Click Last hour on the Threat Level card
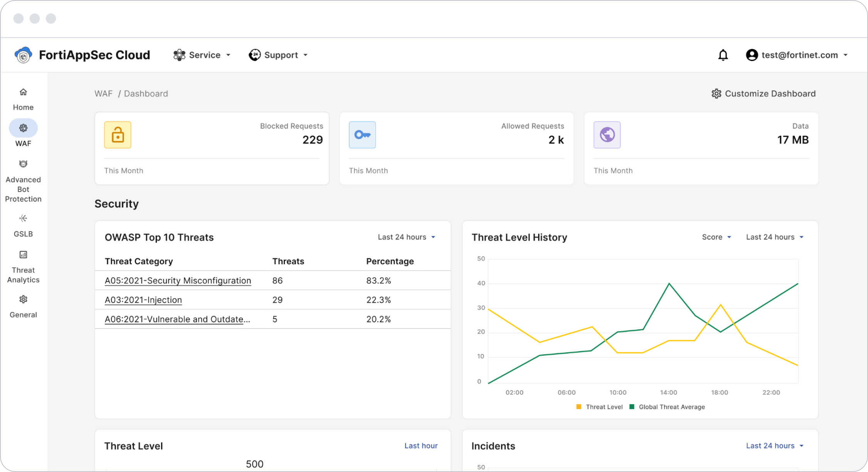Image resolution: width=868 pixels, height=472 pixels. (421, 445)
